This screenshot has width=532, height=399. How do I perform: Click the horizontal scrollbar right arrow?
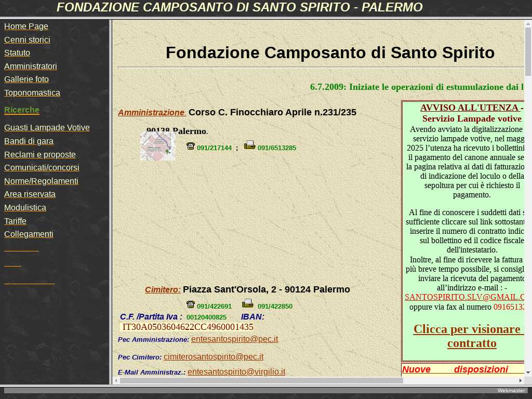tap(520, 381)
